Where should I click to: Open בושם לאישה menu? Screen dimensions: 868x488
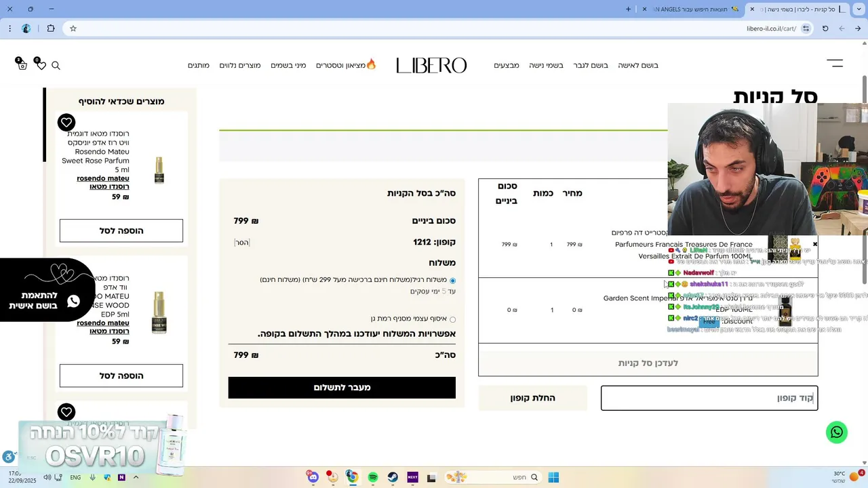point(638,65)
